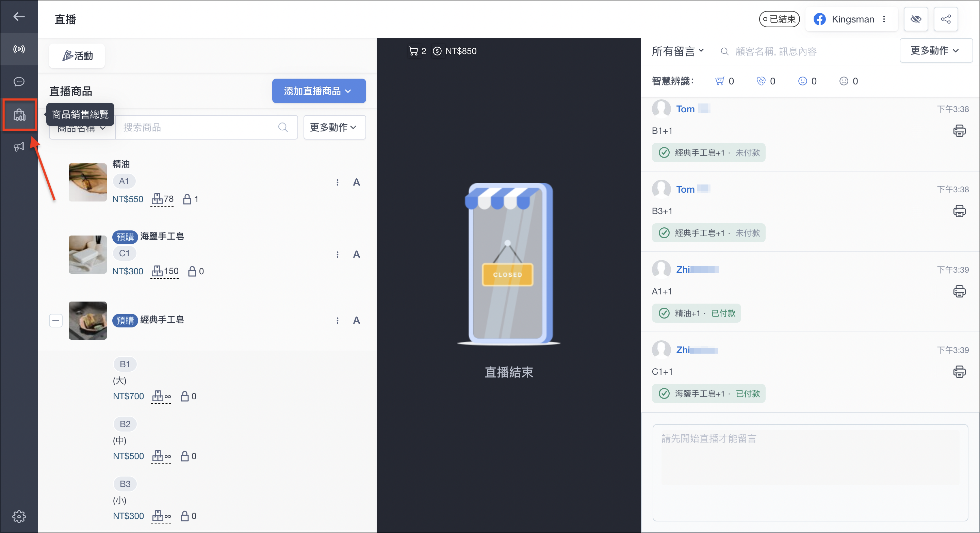
Task: Open the 所有留言 filter dropdown
Action: tap(677, 51)
